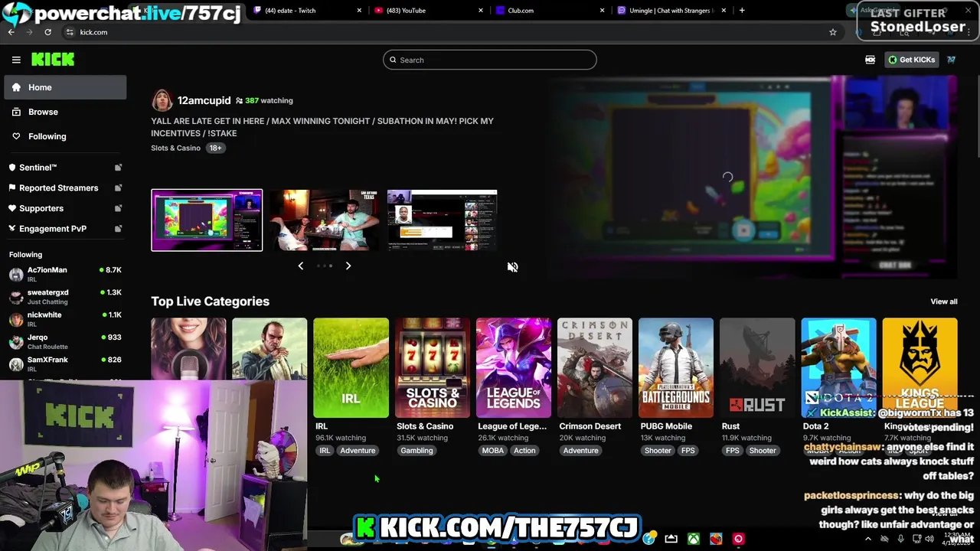The width and height of the screenshot is (980, 551).
Task: Open Engagement PvP external-link icon
Action: [118, 229]
